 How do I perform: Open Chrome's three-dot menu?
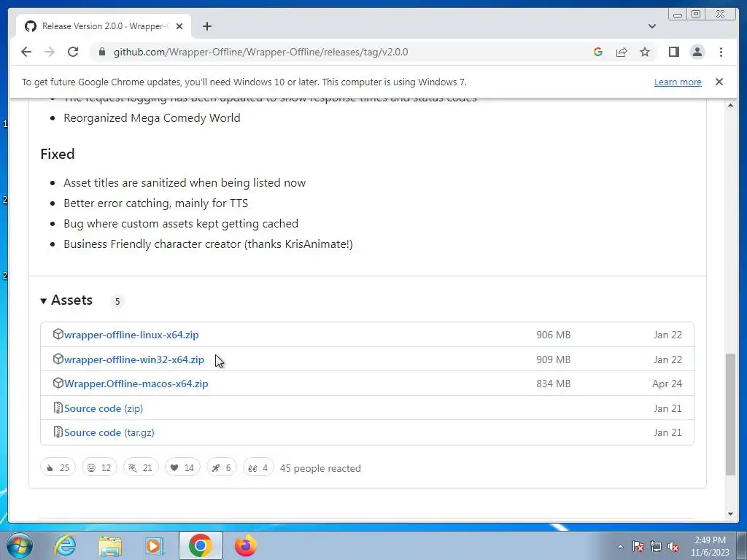pos(721,52)
